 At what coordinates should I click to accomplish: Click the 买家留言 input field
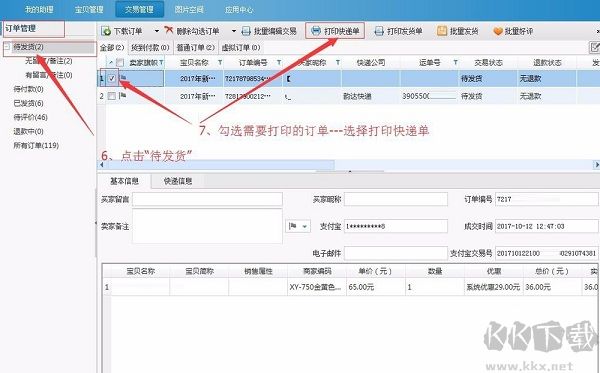pyautogui.click(x=207, y=199)
